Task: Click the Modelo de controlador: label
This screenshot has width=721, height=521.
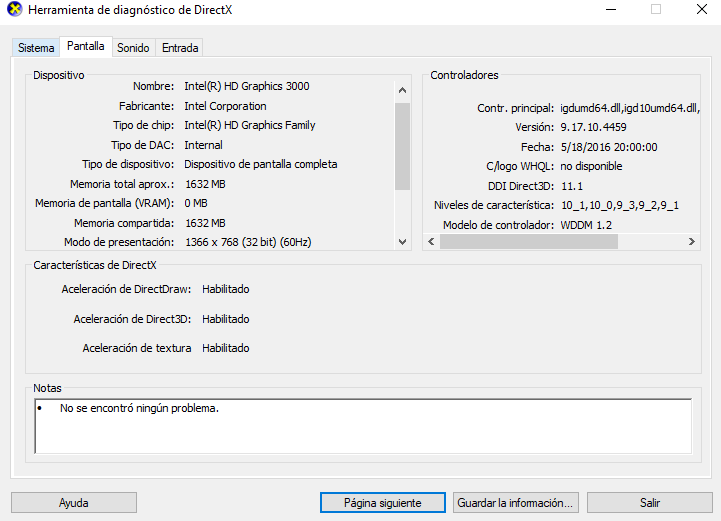Action: [498, 225]
